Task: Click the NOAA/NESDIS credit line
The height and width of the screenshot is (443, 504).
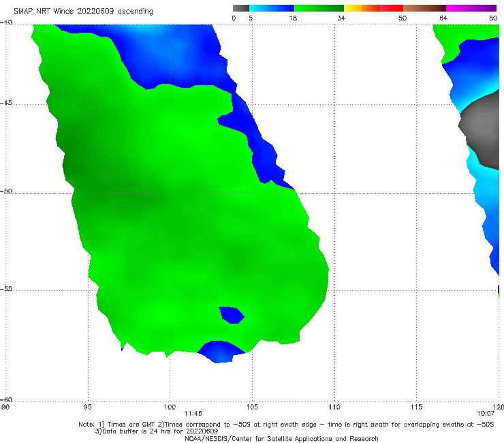Action: (281, 438)
